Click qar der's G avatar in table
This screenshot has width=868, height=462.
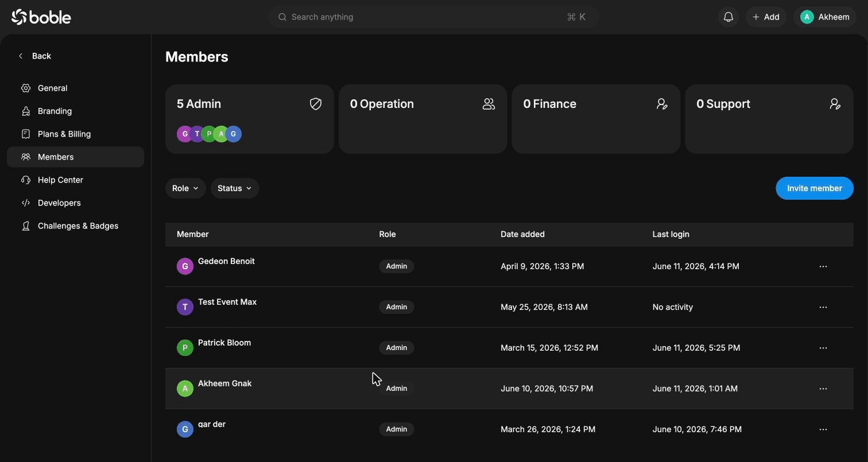point(185,429)
